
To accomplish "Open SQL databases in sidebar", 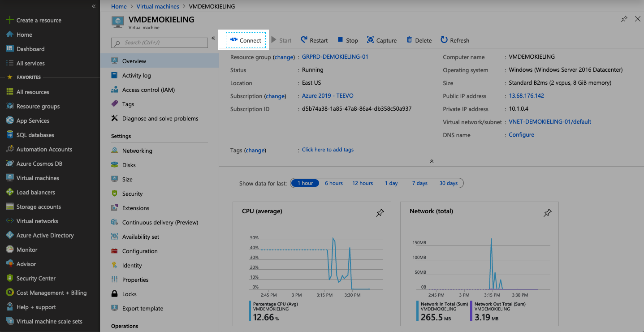I will 35,135.
